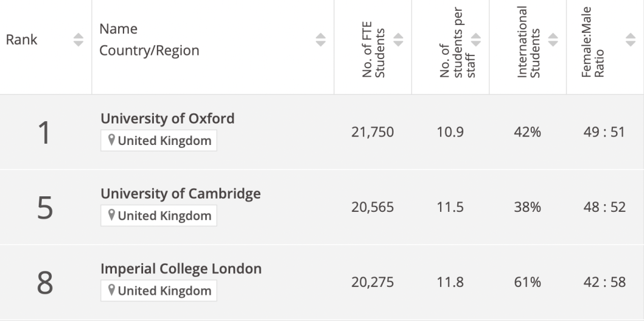Open Imperial College London link

tap(181, 268)
